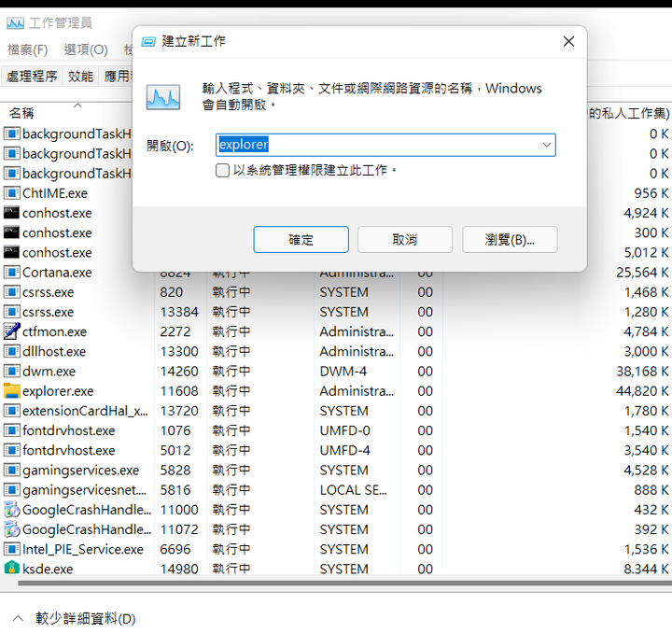Click the UMFD-0 user name cell

click(344, 430)
